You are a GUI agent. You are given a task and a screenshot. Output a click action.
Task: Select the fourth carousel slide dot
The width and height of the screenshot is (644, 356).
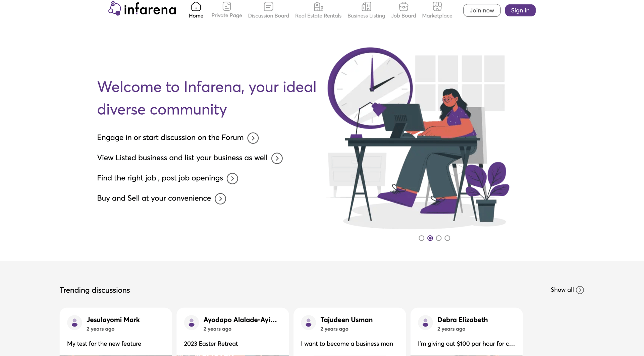(x=447, y=238)
